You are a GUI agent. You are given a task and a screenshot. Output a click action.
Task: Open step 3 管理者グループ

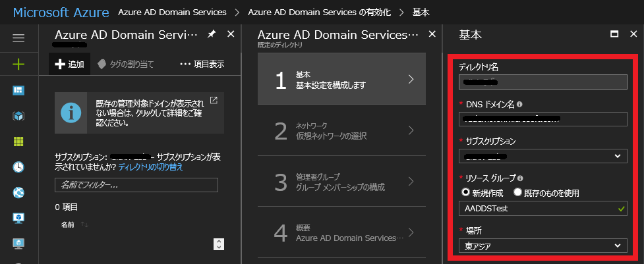pos(337,182)
